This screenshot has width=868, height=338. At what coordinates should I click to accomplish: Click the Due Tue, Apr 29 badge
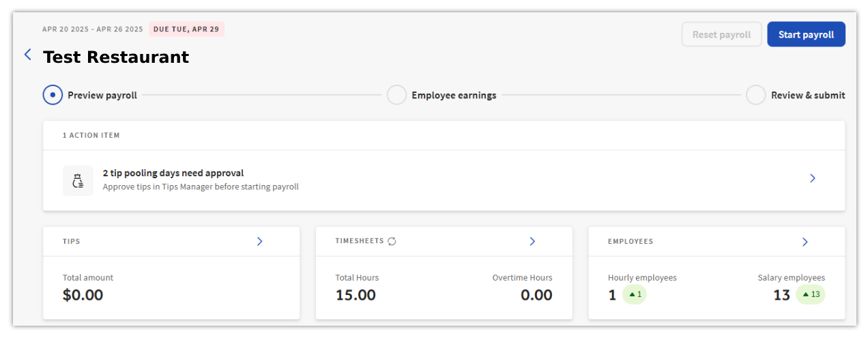[x=186, y=29]
